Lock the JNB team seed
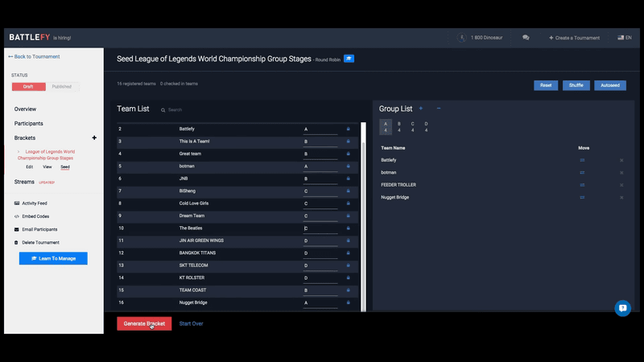This screenshot has height=362, width=644. 349,179
